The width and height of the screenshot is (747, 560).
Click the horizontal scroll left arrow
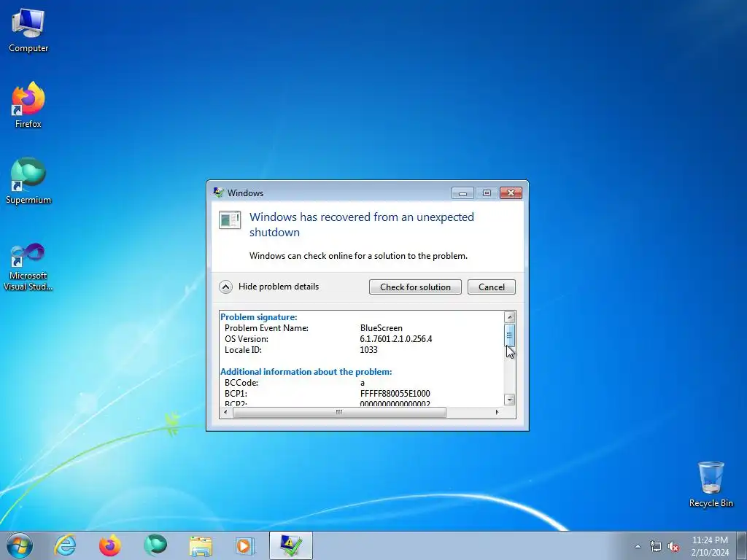coord(225,413)
